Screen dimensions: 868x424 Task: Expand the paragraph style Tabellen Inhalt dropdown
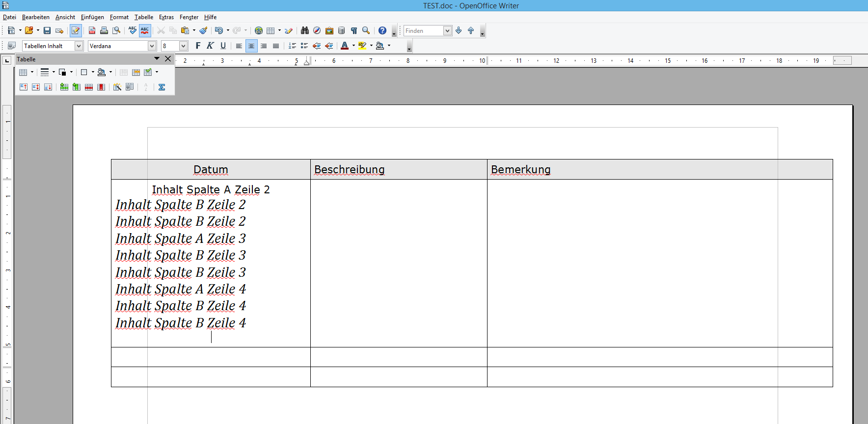tap(79, 46)
